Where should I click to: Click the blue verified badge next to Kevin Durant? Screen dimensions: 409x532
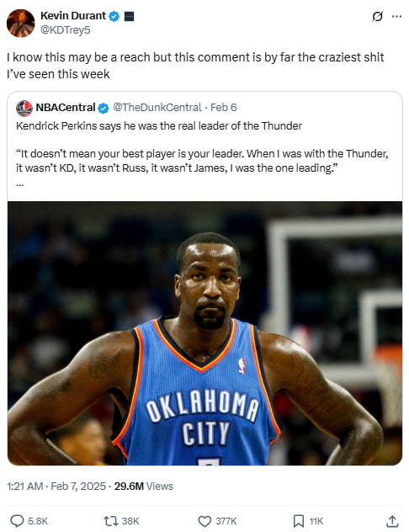pyautogui.click(x=114, y=16)
